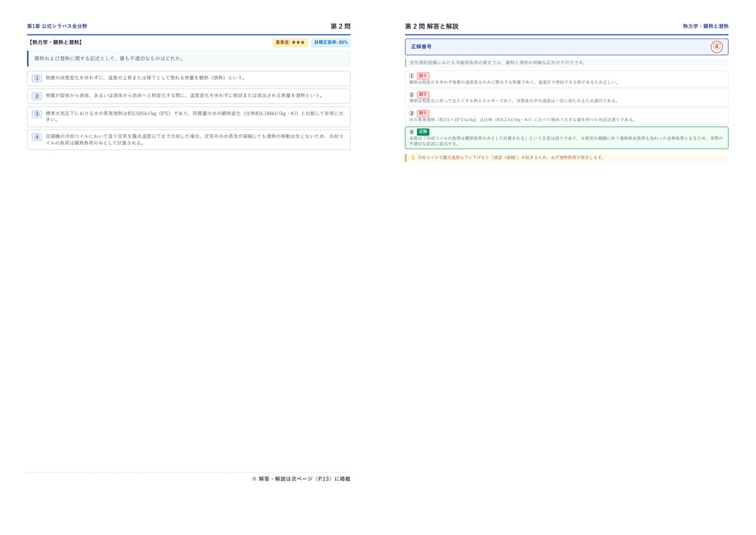Screen dimensions: 756x535
Task: Click explanation ③ text about 2.5×10^3 kJ/kg
Action: 523,120
